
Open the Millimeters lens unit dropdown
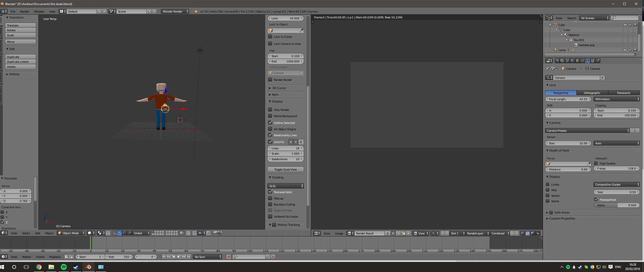[x=617, y=99]
